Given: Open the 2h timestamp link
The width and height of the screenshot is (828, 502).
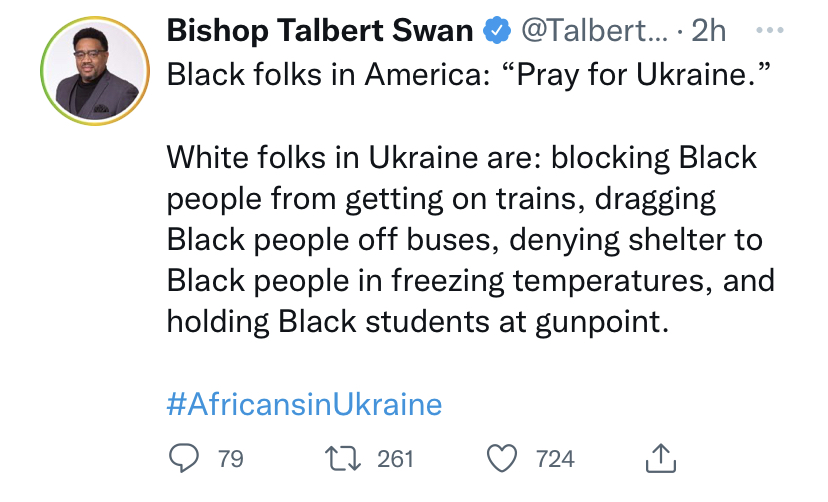Looking at the screenshot, I should tap(708, 32).
